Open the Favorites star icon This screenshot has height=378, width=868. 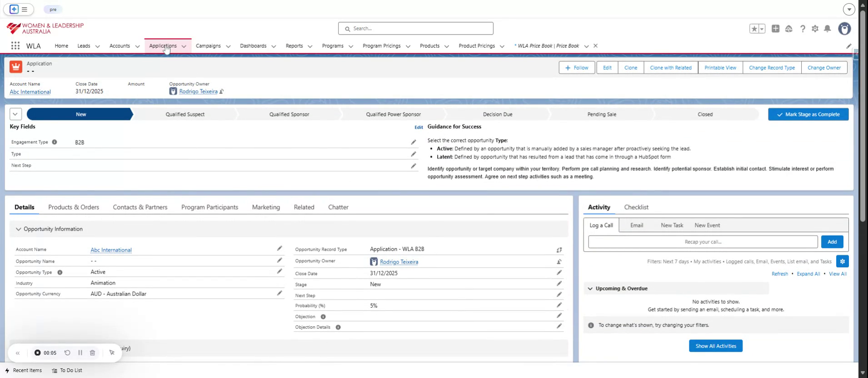tap(754, 29)
